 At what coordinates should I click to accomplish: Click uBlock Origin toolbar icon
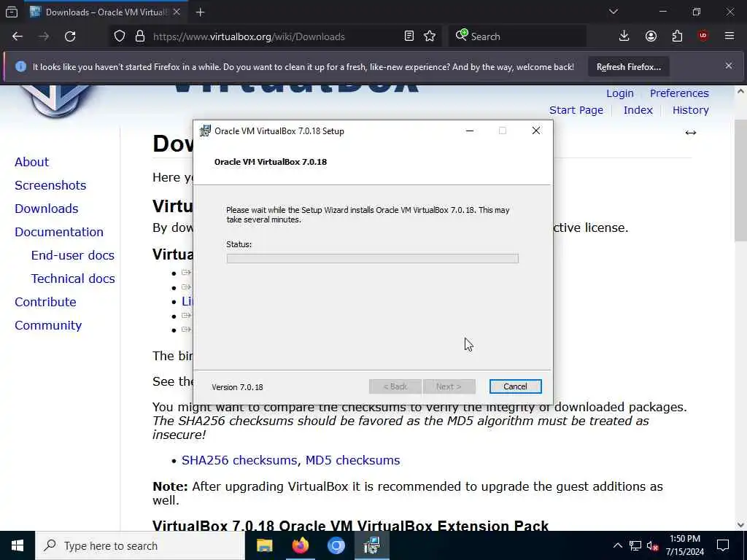pos(703,36)
